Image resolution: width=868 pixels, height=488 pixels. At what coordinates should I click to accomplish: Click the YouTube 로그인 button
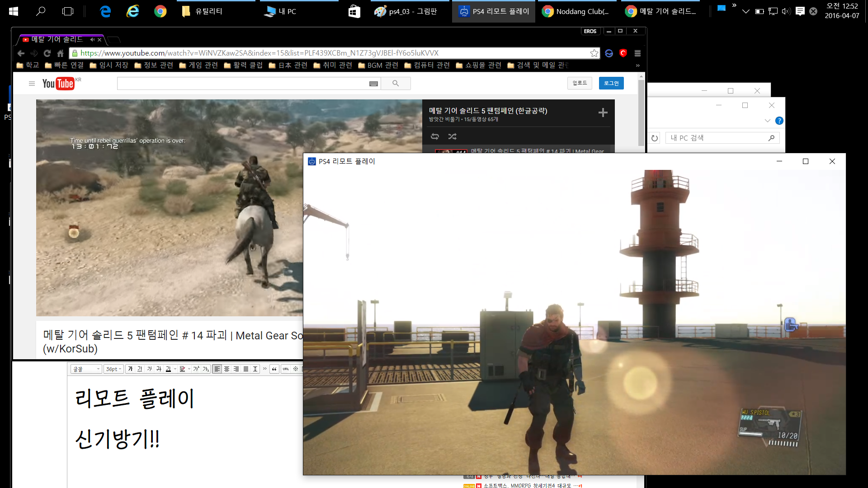click(611, 83)
